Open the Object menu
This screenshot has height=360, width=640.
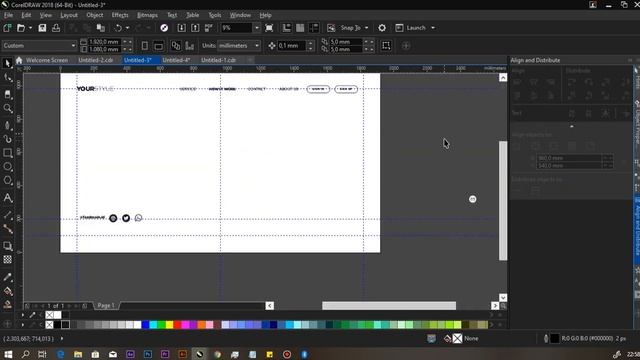pos(95,15)
